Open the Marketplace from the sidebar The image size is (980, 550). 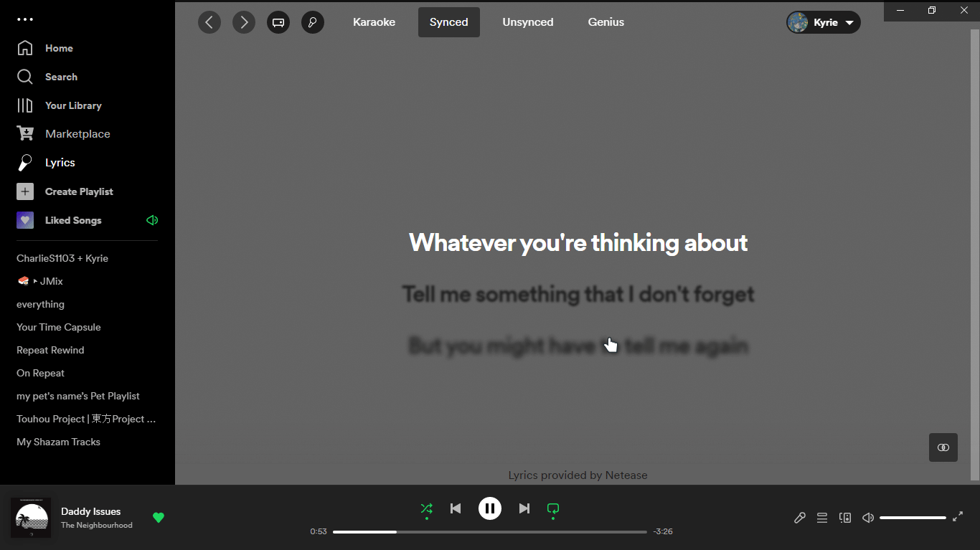[x=77, y=133]
